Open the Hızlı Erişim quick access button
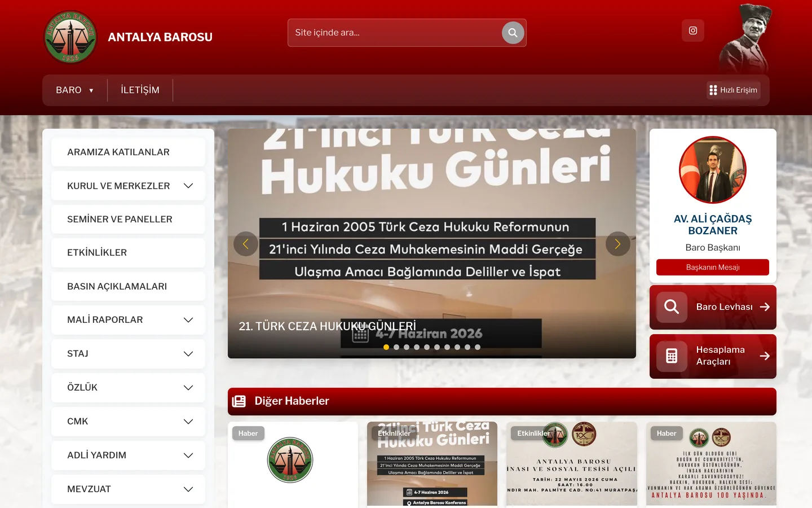This screenshot has width=812, height=508. point(734,90)
